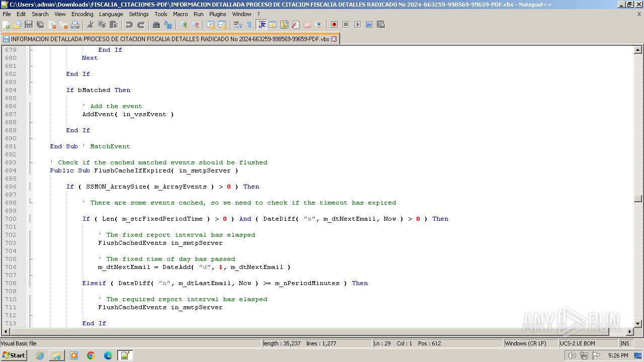Viewport: 644px width, 362px height.
Task: Click line number 694 in the margin
Action: (11, 170)
